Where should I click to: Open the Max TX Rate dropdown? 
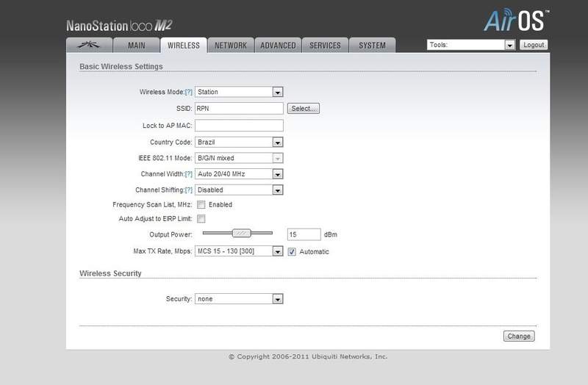[x=239, y=251]
